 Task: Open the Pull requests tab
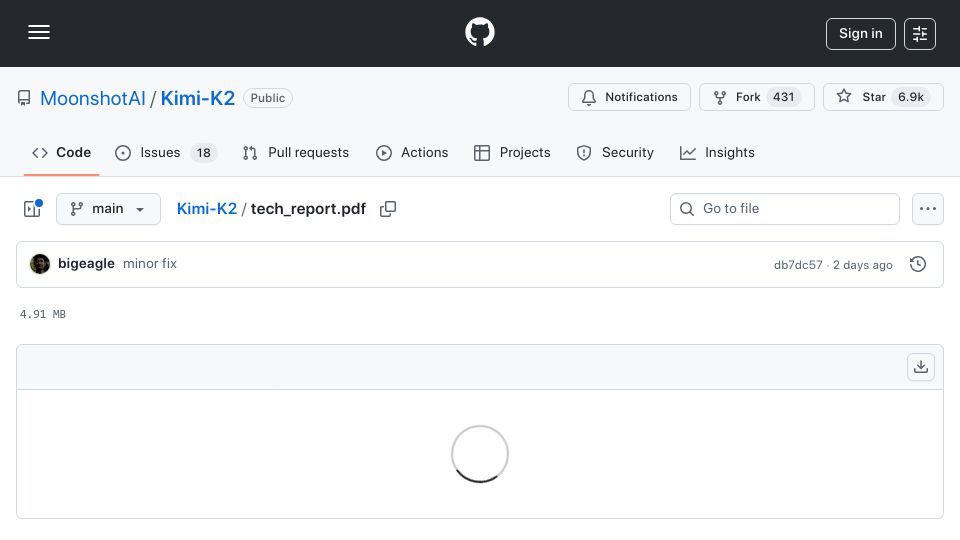[x=296, y=152]
